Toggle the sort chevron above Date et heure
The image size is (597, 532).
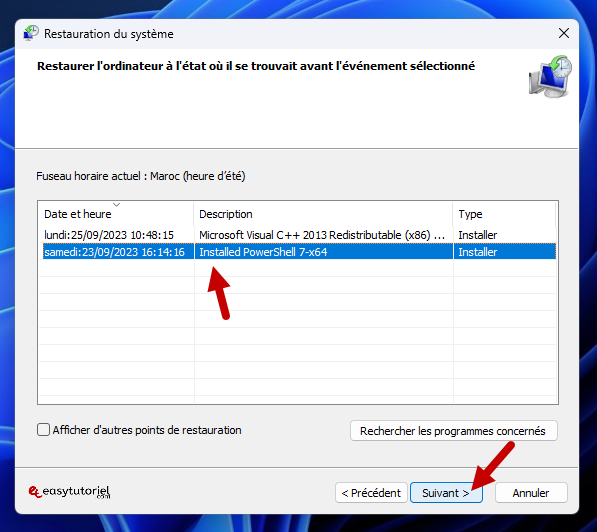click(117, 205)
